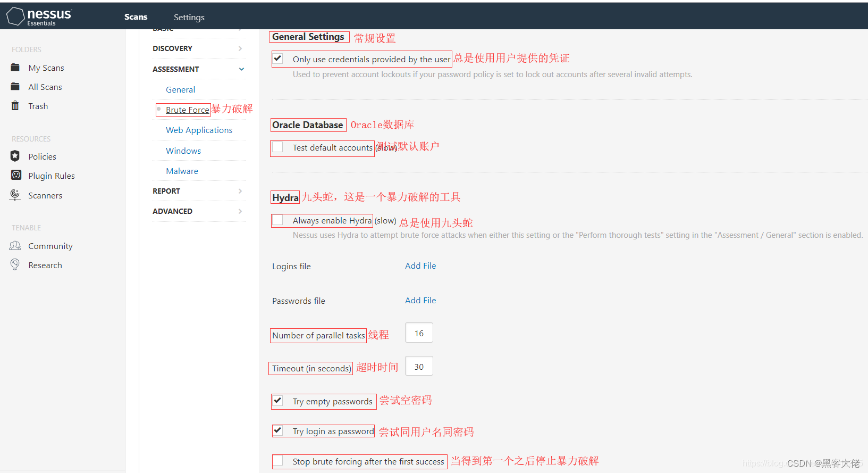Open Community link
Screen dimensions: 868x473
tap(50, 246)
